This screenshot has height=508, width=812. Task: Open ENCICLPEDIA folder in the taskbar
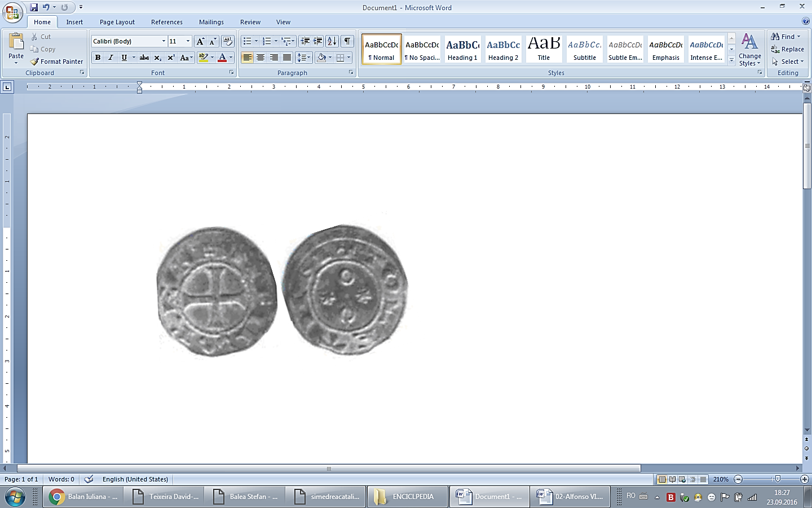407,497
